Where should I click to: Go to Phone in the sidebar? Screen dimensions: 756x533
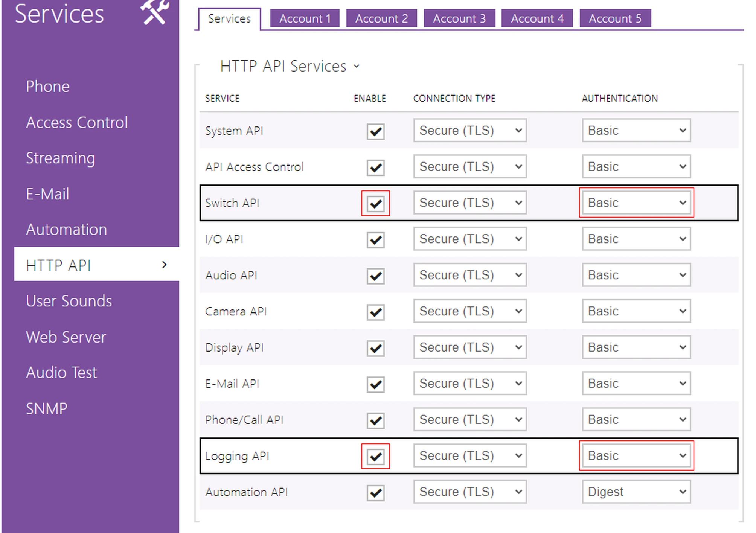pos(48,87)
